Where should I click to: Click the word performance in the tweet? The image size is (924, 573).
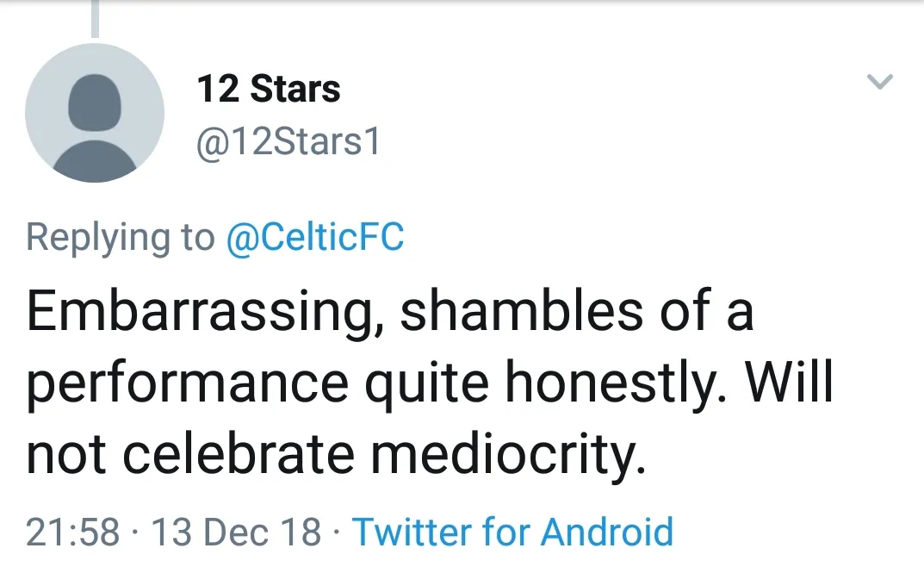click(x=188, y=386)
